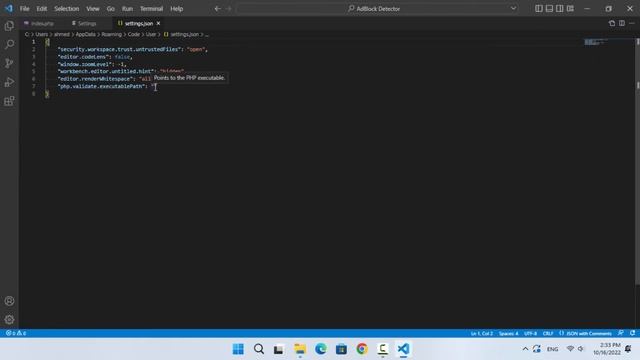Open Google Chrome from the taskbar
The image size is (640, 360).
click(x=362, y=349)
